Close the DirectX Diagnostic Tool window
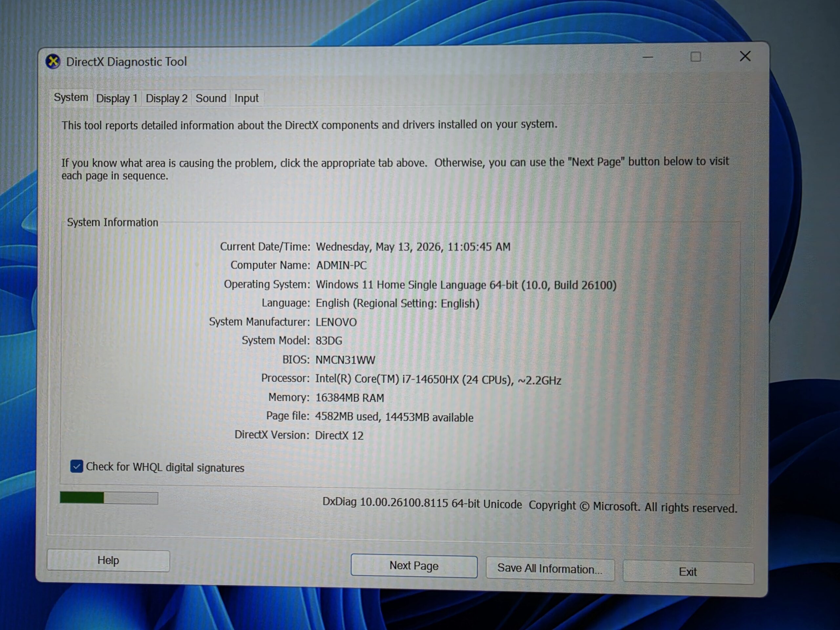The height and width of the screenshot is (630, 840). 745,56
